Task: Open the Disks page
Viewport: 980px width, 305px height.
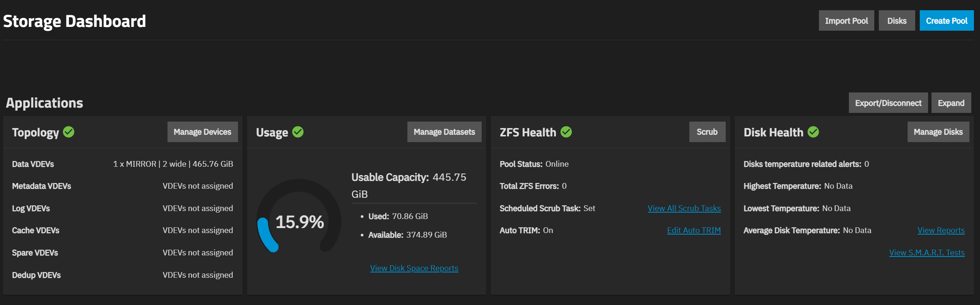Action: click(x=896, y=21)
